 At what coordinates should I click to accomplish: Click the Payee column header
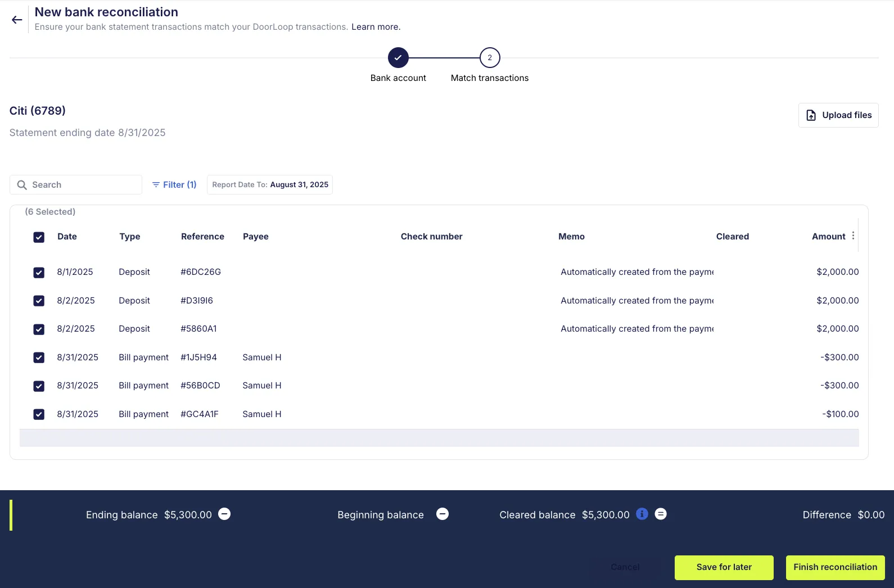256,237
